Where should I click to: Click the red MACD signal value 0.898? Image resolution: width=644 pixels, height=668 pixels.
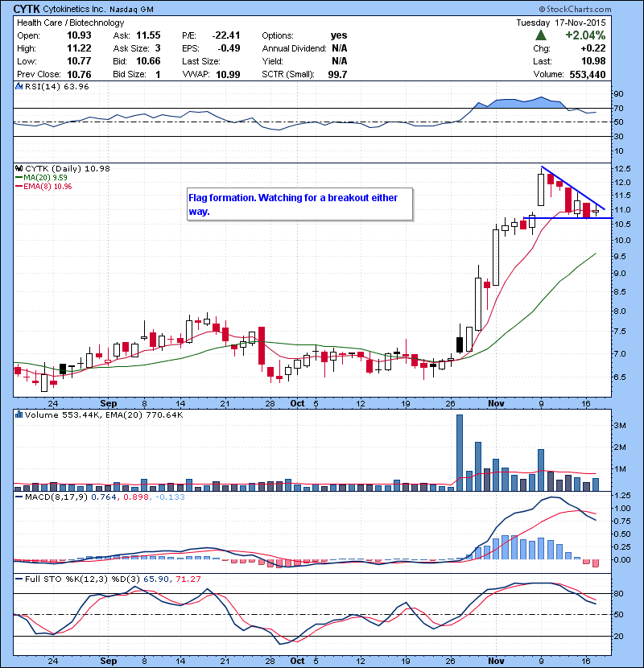135,497
